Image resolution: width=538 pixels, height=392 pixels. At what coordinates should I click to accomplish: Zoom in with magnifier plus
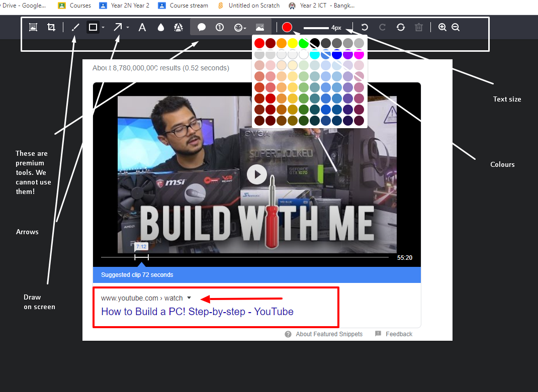pyautogui.click(x=442, y=27)
